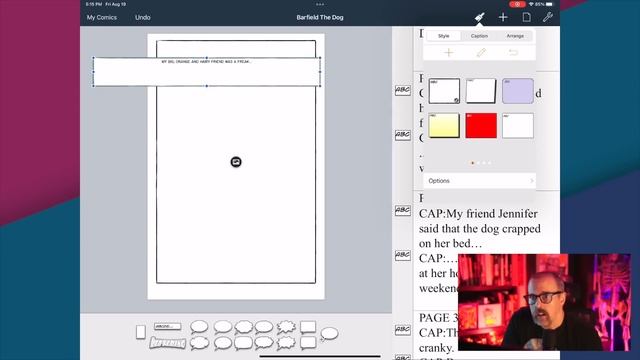
Task: Select the caption text about orange hairy friend
Action: point(206,62)
